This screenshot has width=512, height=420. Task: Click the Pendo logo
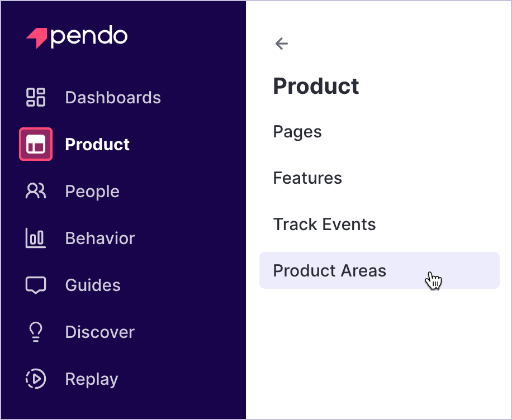point(77,36)
